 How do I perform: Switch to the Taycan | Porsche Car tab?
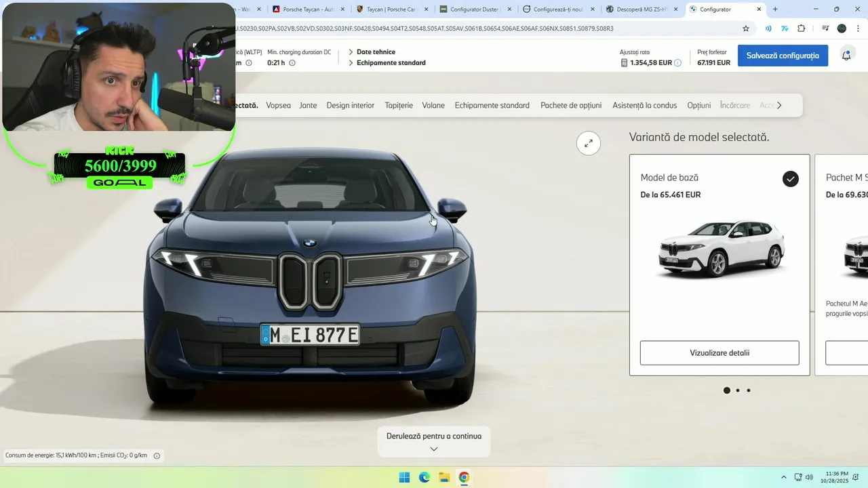coord(392,9)
